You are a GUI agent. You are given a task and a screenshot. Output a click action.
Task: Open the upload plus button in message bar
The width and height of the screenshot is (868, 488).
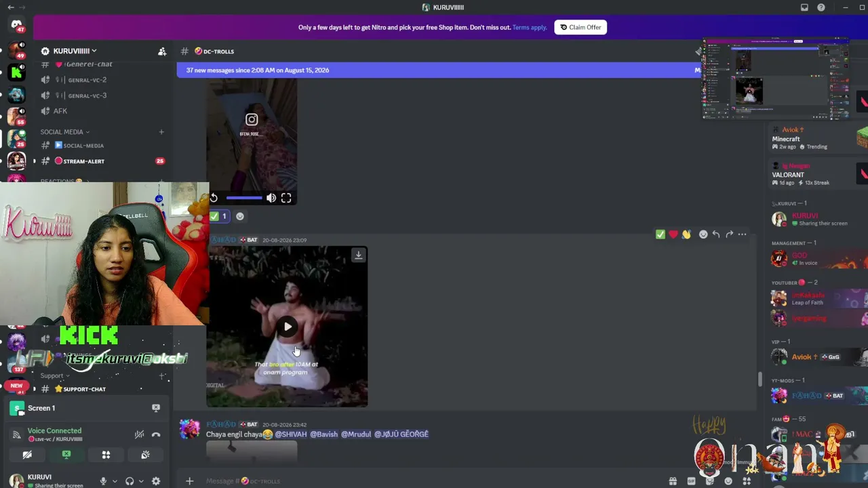tap(189, 481)
